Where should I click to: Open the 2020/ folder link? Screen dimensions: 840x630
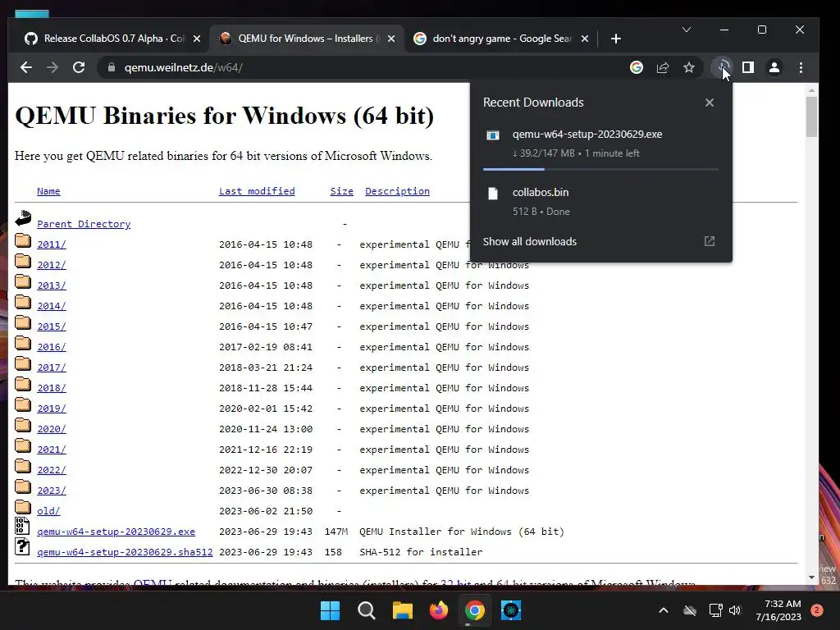click(x=52, y=429)
